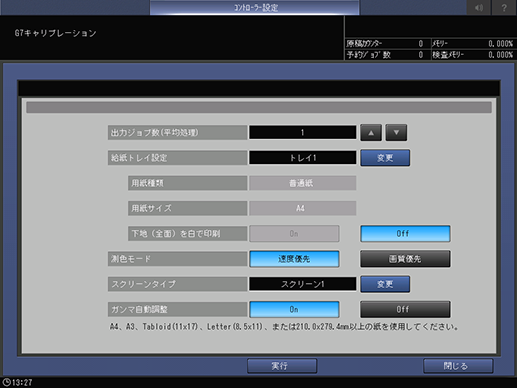The height and width of the screenshot is (388, 517).
Task: Click the 測色モード label
Action: 177,259
